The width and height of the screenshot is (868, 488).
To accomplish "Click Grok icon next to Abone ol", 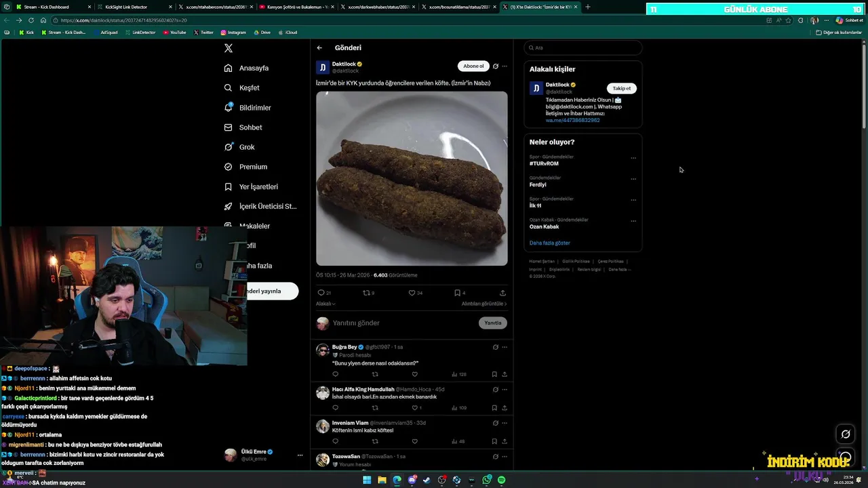I will (x=496, y=66).
